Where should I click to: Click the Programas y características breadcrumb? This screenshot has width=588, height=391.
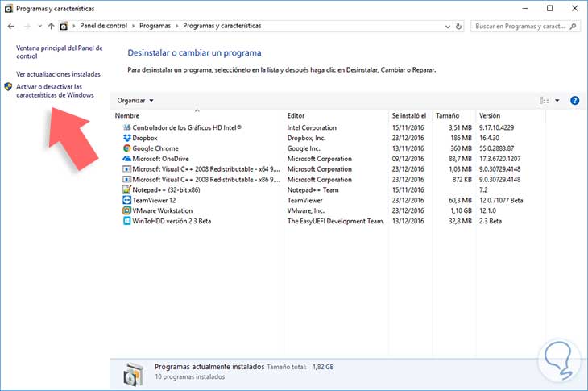[222, 26]
